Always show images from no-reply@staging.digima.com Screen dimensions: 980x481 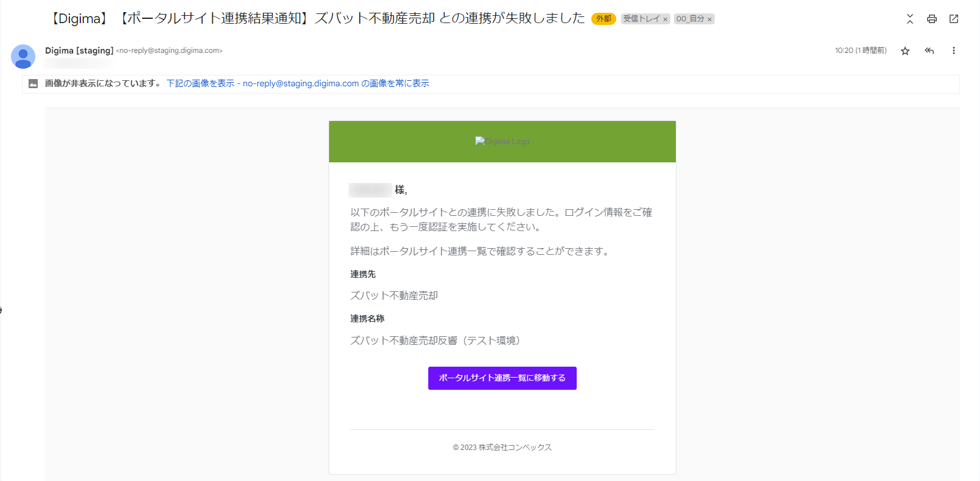point(336,84)
